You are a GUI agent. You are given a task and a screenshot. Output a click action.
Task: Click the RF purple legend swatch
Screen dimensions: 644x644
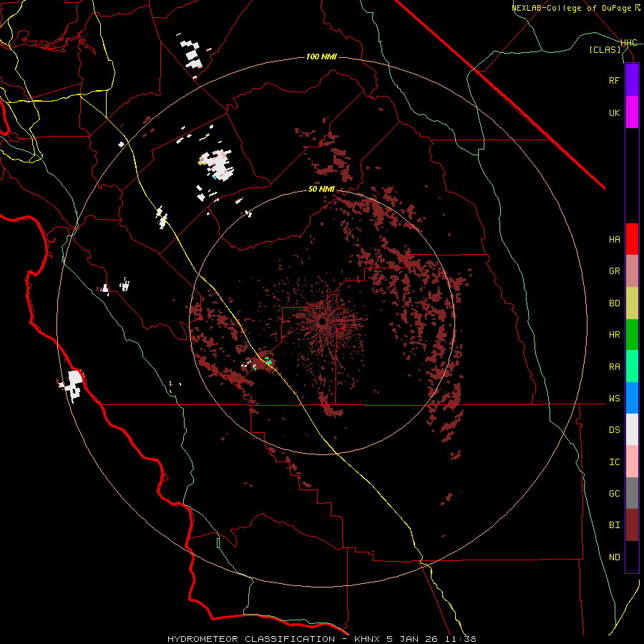632,80
